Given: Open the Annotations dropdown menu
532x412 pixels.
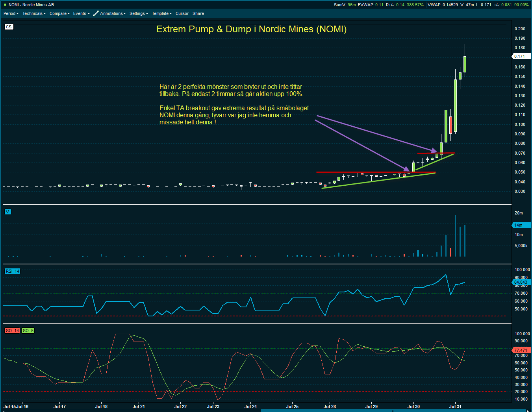Looking at the screenshot, I should coord(113,13).
